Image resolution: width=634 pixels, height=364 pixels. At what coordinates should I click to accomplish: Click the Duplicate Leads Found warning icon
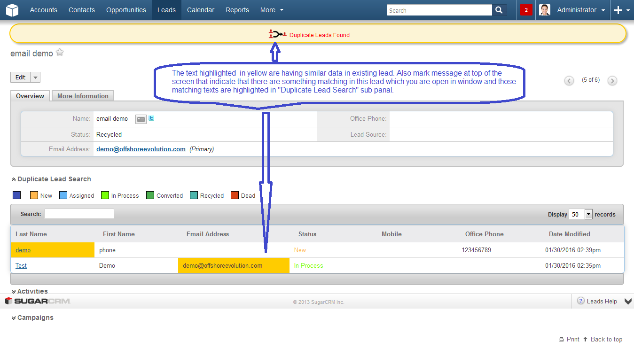[x=276, y=33]
